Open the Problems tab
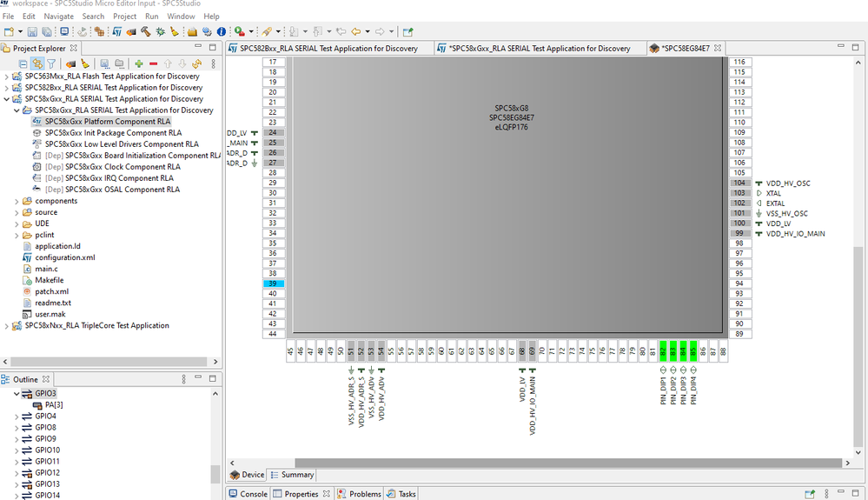Viewport: 868px width, 500px height. coord(359,494)
